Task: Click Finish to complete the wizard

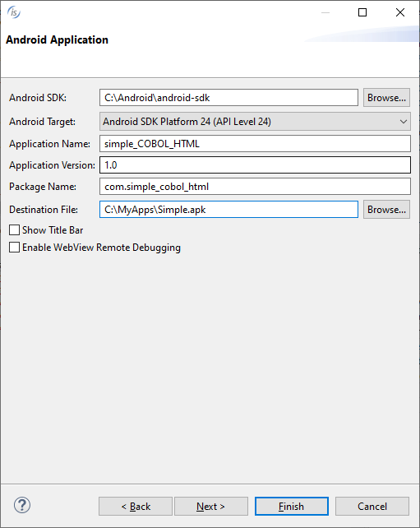Action: (292, 506)
